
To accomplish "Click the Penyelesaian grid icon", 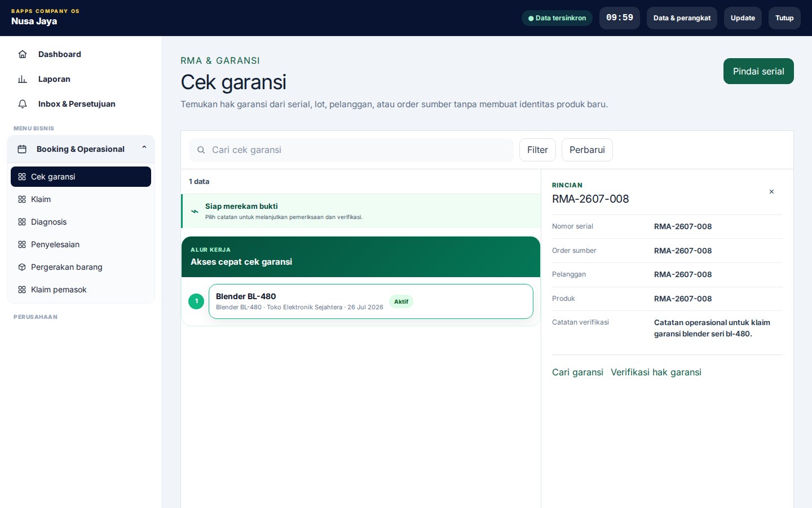I will [x=22, y=244].
